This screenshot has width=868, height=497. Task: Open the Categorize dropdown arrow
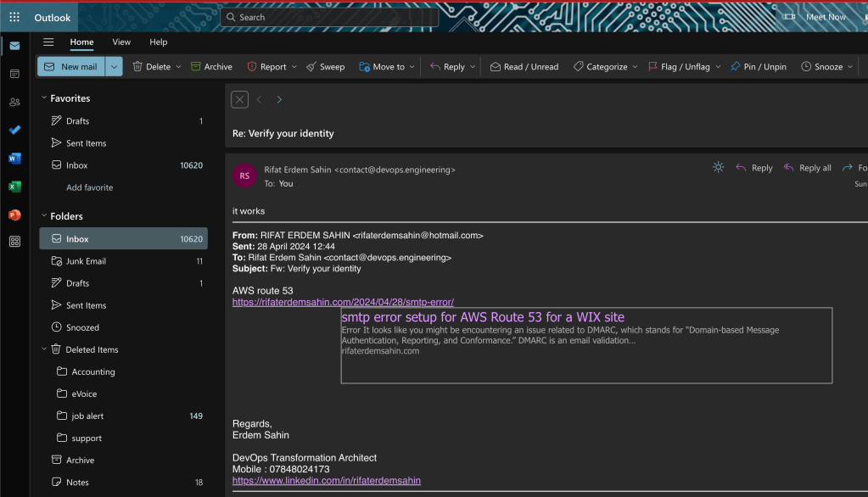635,66
